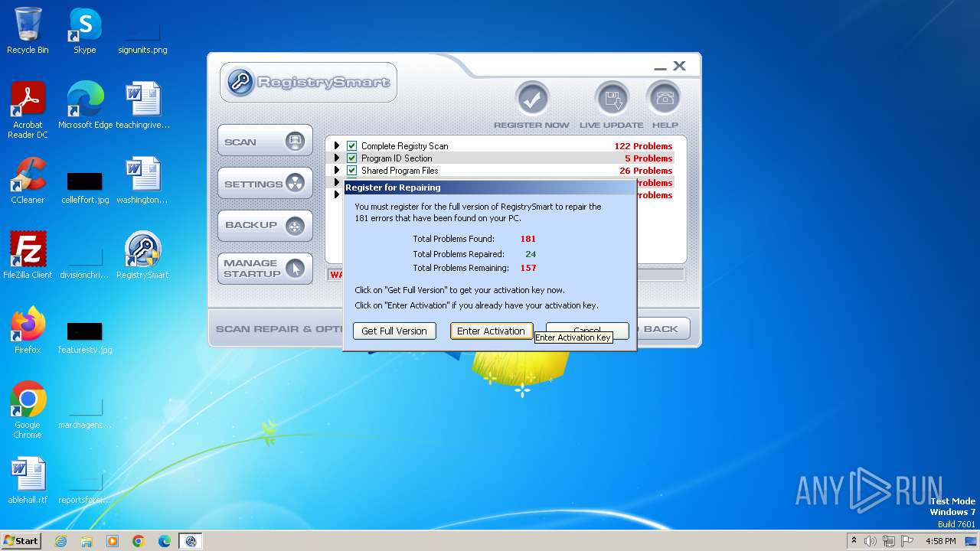The height and width of the screenshot is (551, 980).
Task: Open Google Chrome desktop shortcut
Action: click(x=28, y=410)
